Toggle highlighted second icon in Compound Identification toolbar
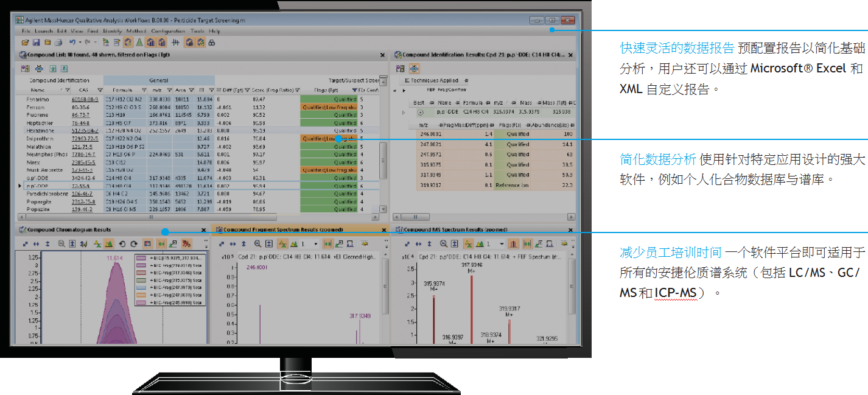 (x=415, y=69)
